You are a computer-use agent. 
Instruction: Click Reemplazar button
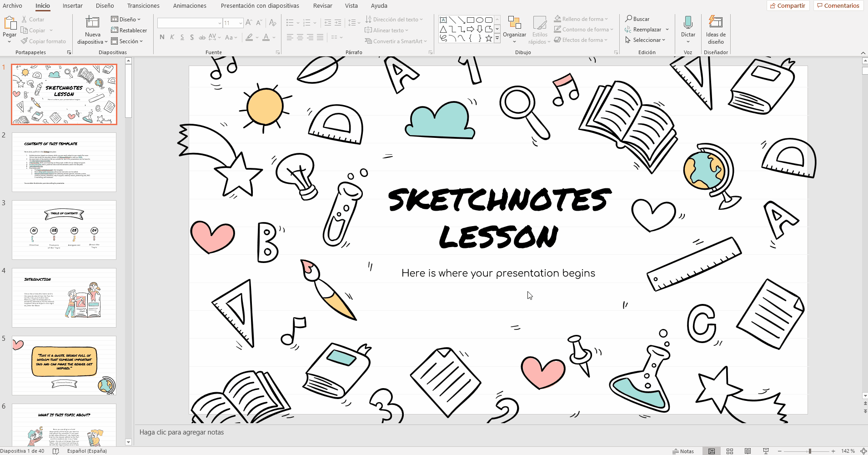pyautogui.click(x=643, y=30)
